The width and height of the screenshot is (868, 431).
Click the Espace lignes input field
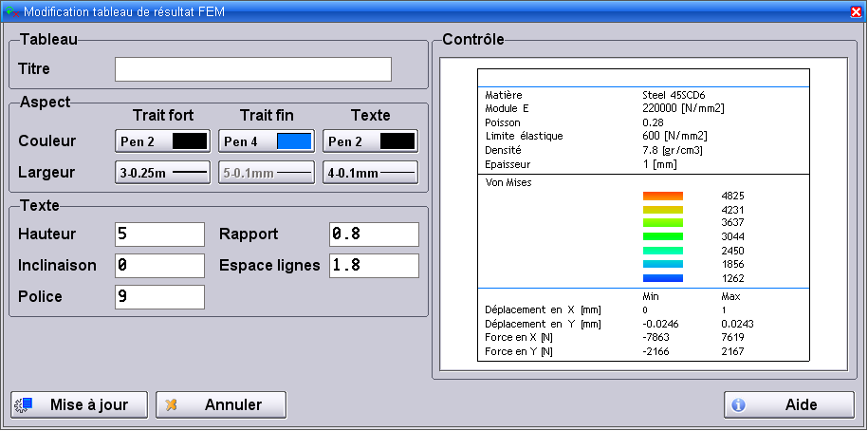pyautogui.click(x=374, y=266)
